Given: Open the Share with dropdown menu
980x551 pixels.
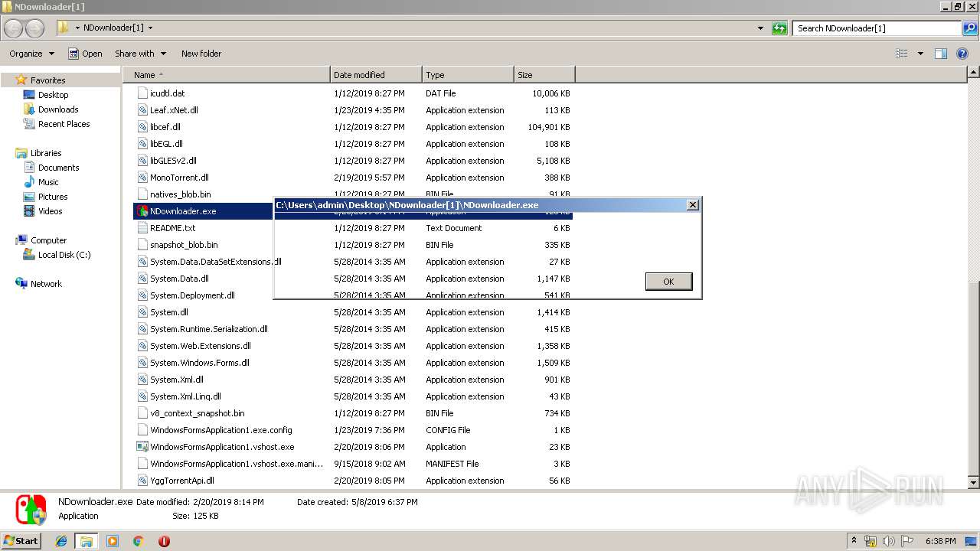Looking at the screenshot, I should 139,54.
